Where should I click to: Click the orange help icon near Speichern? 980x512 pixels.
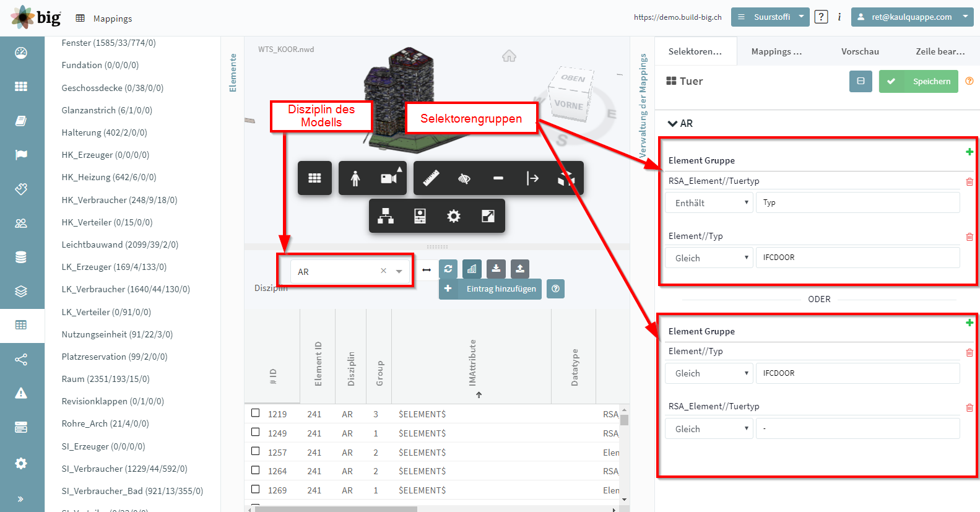(969, 81)
